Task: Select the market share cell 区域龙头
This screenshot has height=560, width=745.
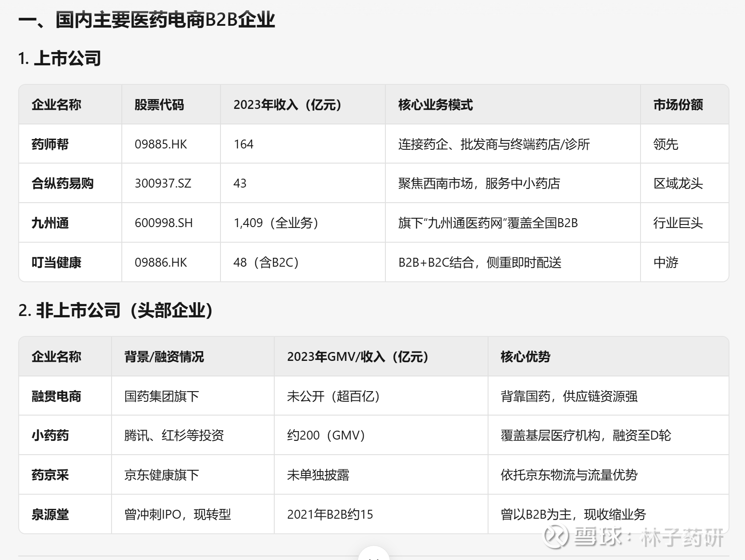Action: 678,183
